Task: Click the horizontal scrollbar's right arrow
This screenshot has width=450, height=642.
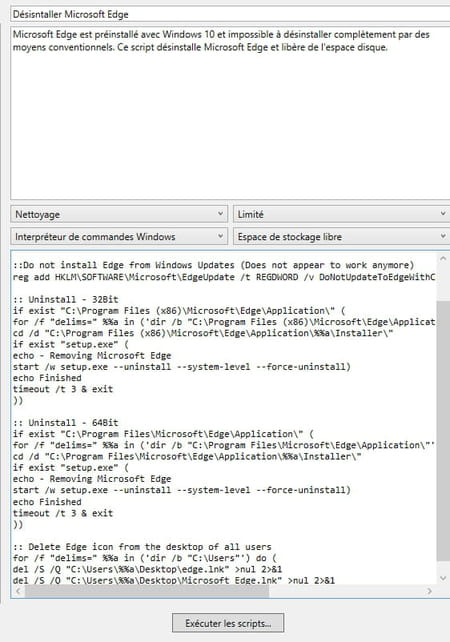Action: coord(430,591)
